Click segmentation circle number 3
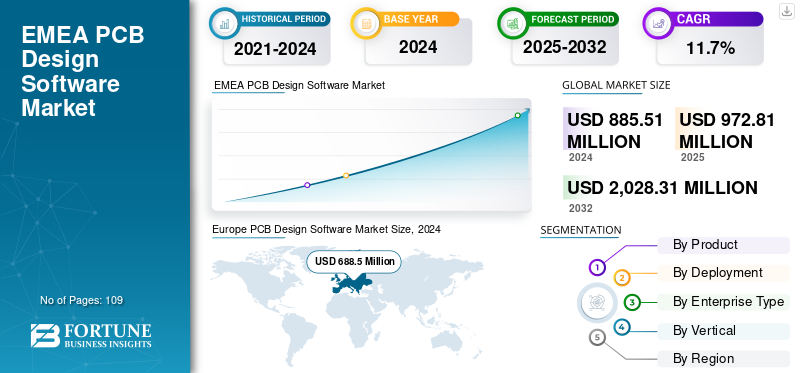This screenshot has width=800, height=373. (632, 303)
